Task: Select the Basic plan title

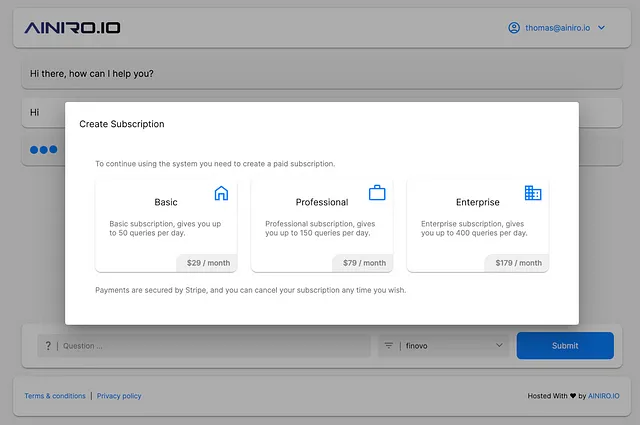Action: coord(166,202)
